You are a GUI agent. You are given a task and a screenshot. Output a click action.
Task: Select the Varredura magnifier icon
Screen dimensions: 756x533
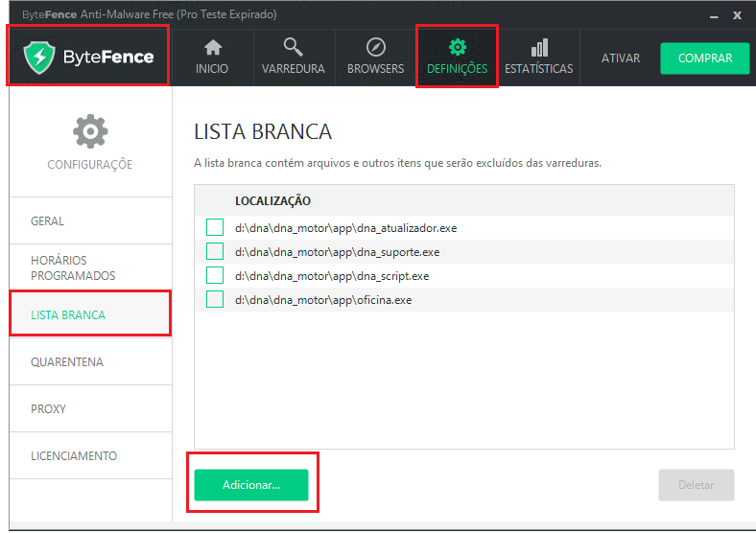tap(293, 47)
